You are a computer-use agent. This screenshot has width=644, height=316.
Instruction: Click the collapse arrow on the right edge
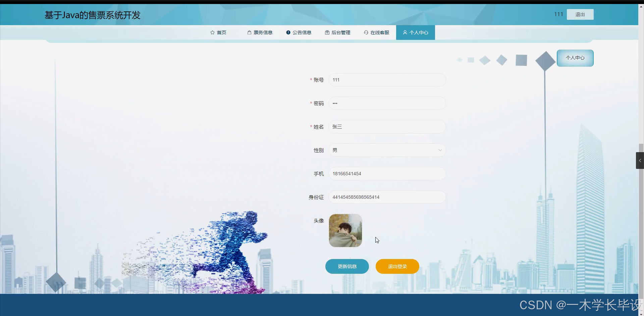coord(640,160)
